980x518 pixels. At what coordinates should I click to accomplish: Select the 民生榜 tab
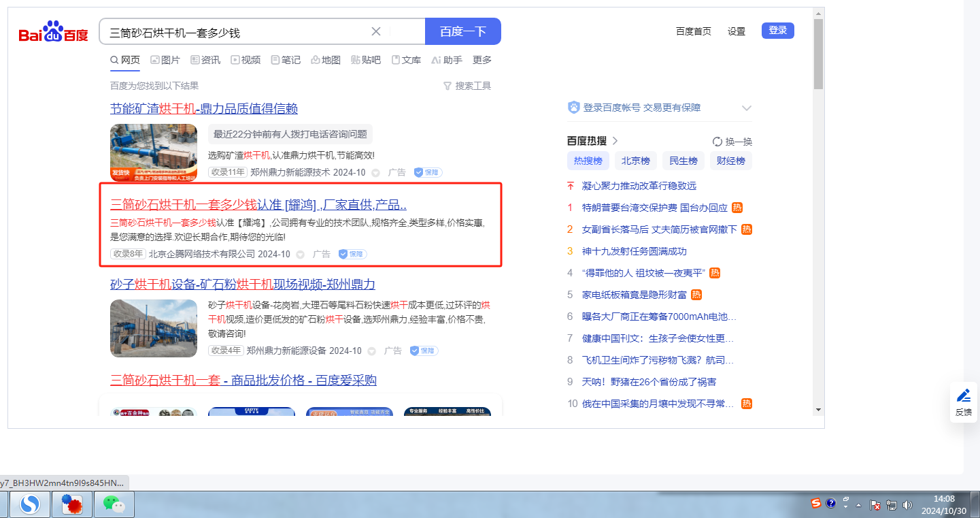683,161
